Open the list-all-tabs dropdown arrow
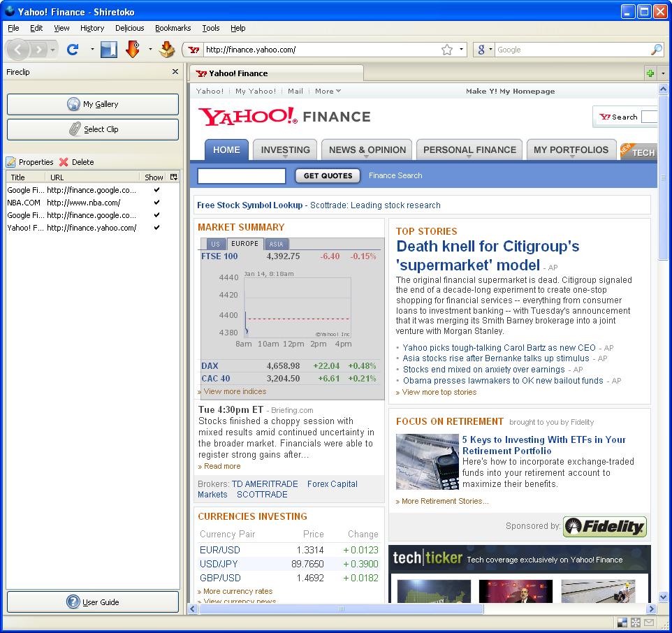This screenshot has width=672, height=633. click(663, 73)
